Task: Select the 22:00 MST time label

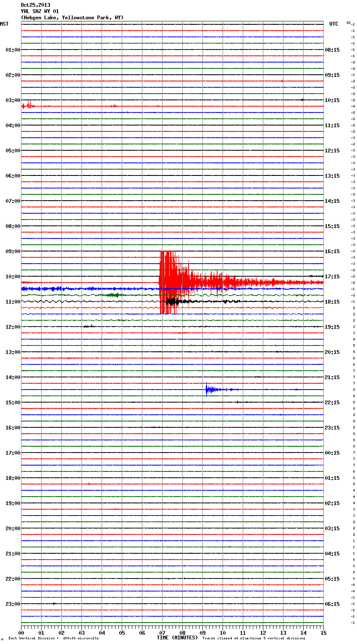Action: pyautogui.click(x=13, y=579)
